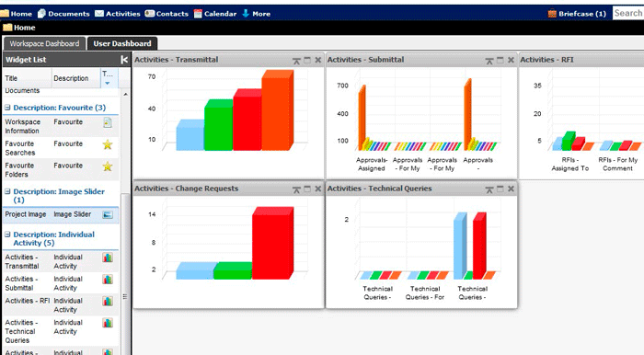Open the More dropdown menu
The image size is (644, 355).
(257, 14)
